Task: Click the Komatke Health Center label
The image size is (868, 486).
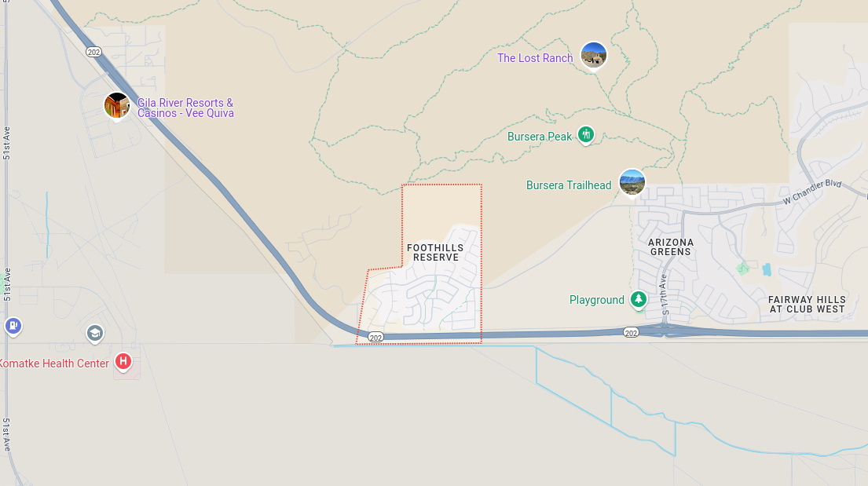Action: pyautogui.click(x=54, y=363)
